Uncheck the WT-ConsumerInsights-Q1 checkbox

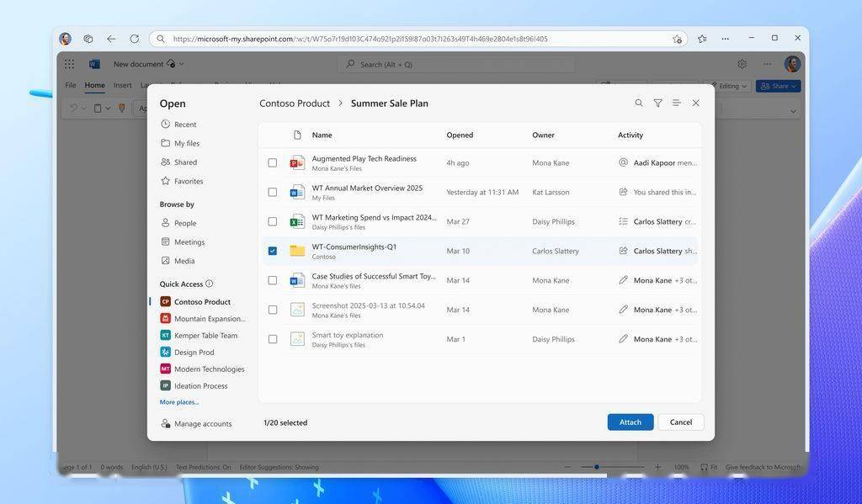coord(273,251)
